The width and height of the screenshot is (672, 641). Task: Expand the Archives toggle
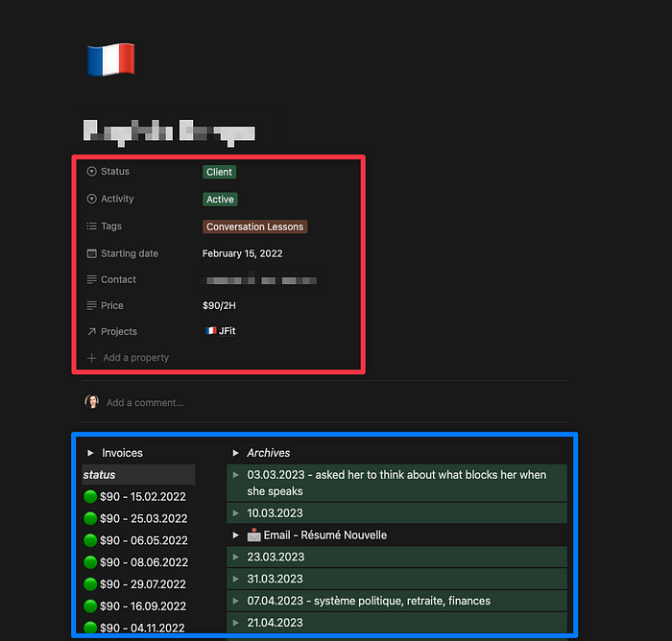point(235,453)
